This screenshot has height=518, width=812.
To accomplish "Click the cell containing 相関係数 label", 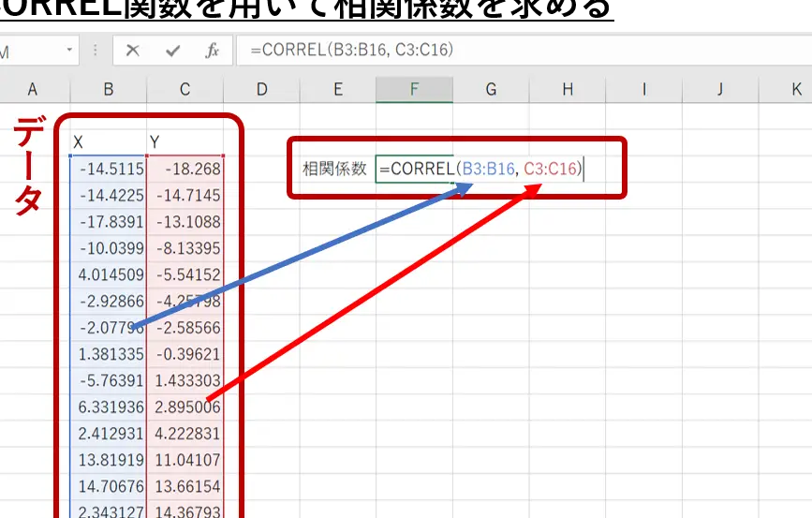I will coord(334,169).
